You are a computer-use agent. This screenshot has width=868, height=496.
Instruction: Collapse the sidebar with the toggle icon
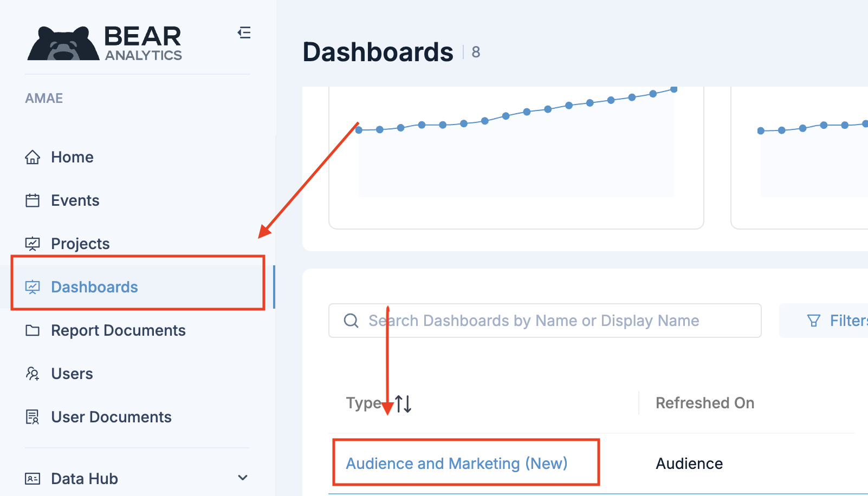tap(244, 33)
